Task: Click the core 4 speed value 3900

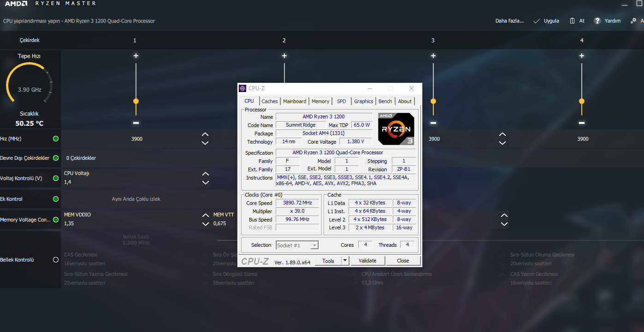Action: 583,139
